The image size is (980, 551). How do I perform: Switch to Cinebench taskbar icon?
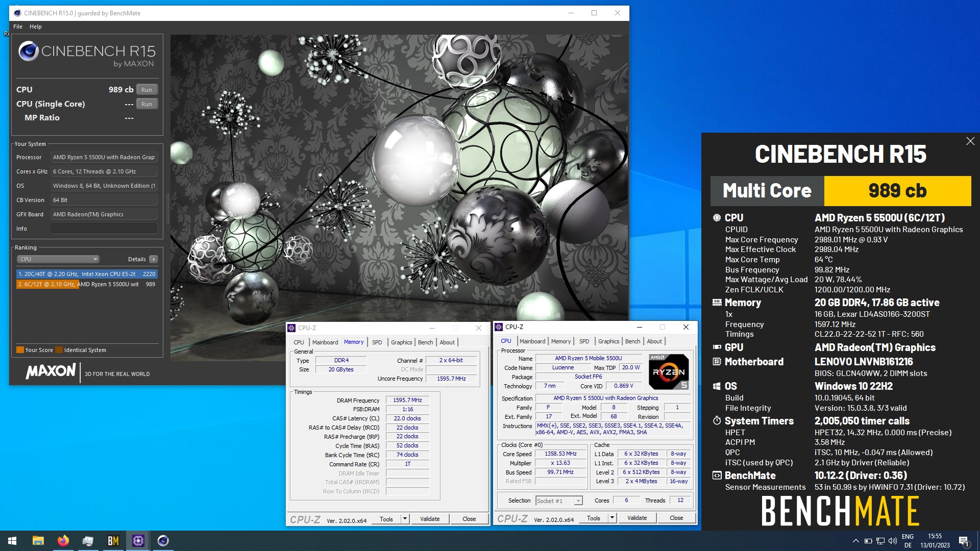163,541
